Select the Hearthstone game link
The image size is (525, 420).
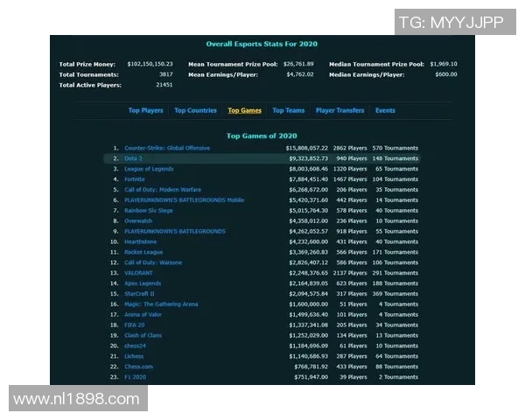(x=140, y=241)
